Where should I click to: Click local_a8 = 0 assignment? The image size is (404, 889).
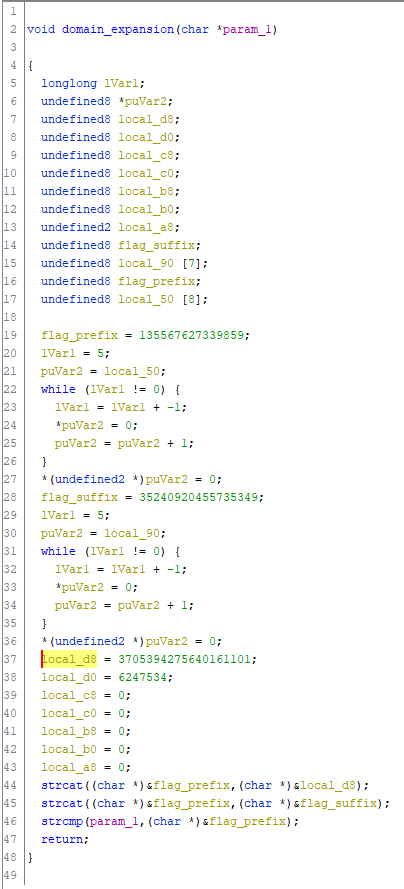point(86,768)
